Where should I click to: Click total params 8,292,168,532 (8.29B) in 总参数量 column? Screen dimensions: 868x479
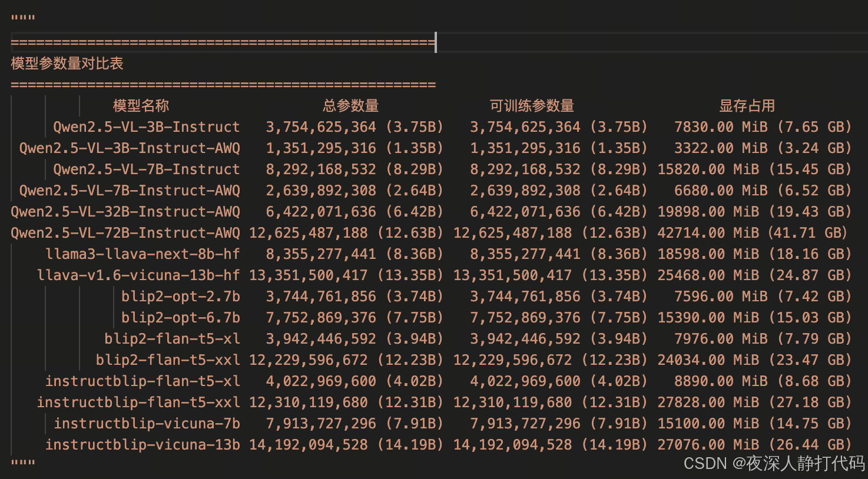355,169
